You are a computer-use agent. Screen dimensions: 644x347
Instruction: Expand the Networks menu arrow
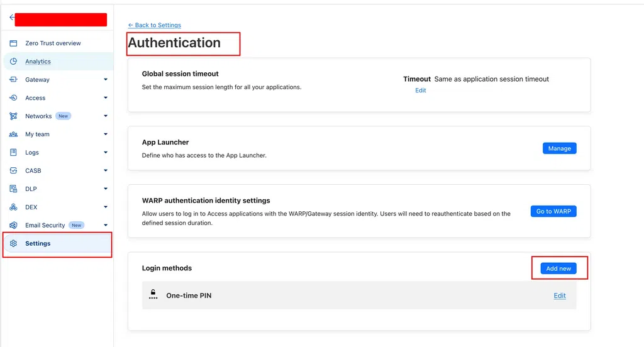(x=106, y=116)
